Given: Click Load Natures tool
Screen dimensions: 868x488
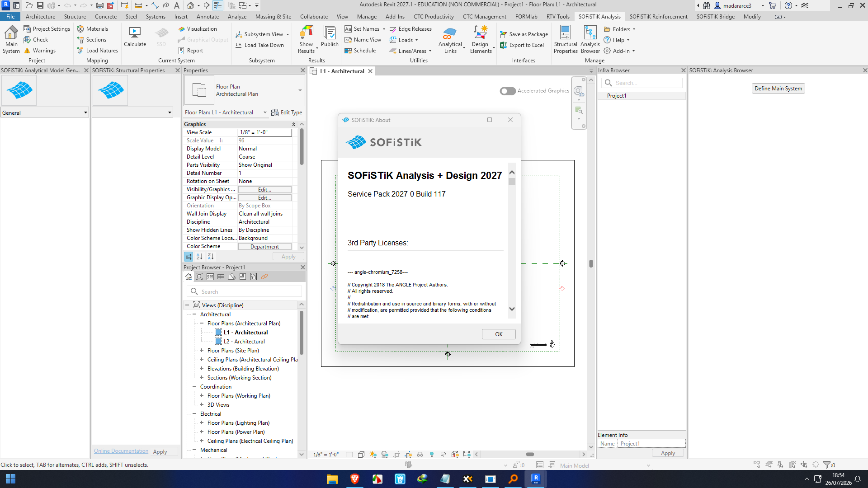Looking at the screenshot, I should click(97, 51).
